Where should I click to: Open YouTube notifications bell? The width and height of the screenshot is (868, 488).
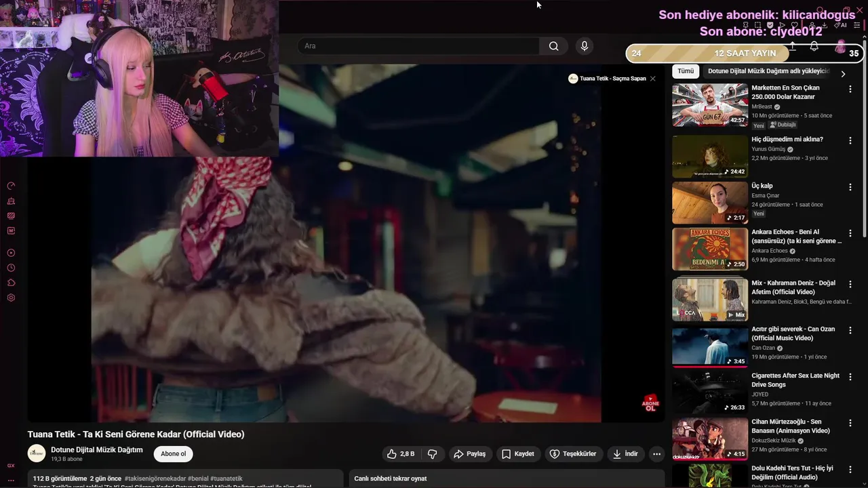[x=814, y=46]
